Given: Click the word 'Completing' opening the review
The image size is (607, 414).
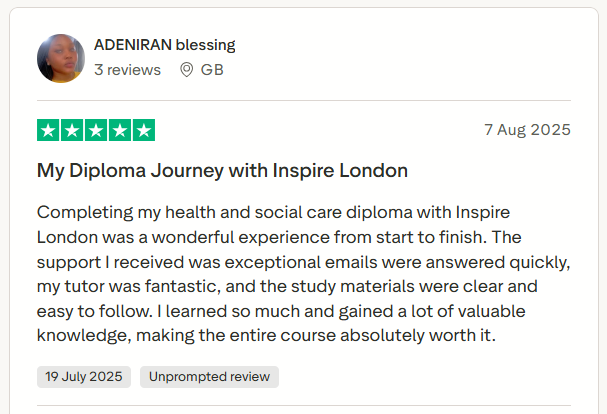Looking at the screenshot, I should (x=84, y=213).
